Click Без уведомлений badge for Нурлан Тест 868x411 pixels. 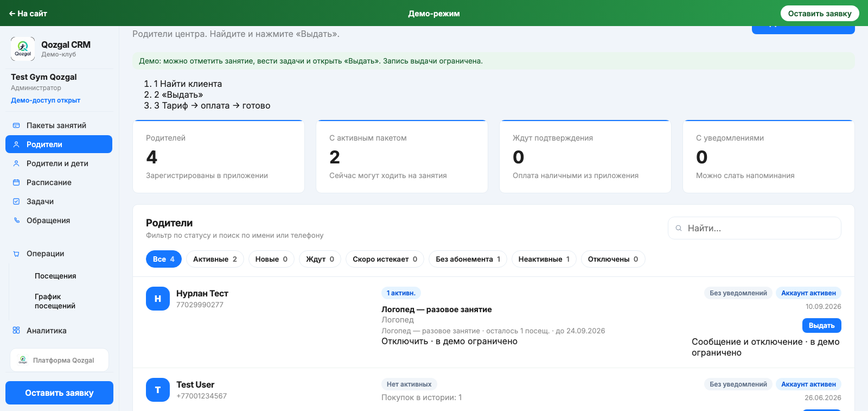[738, 293]
